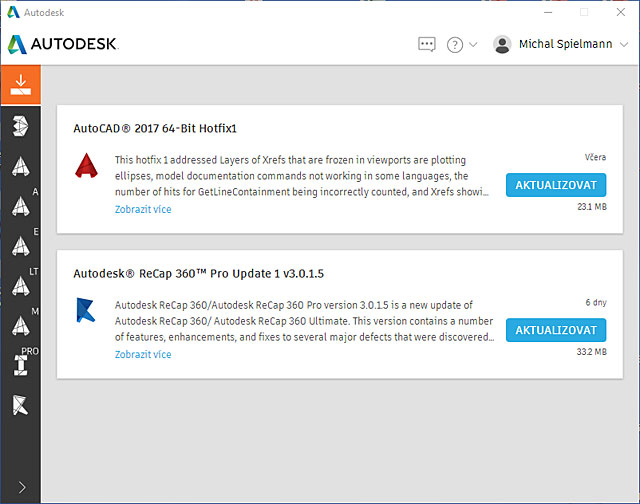Expand the account dropdown chevron
The width and height of the screenshot is (640, 504).
click(624, 44)
